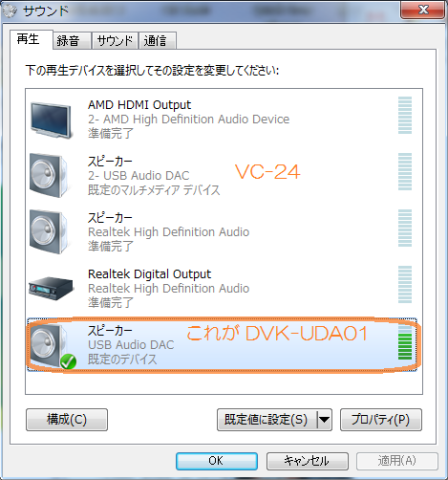Click the 既定値に設定(S) button
The height and width of the screenshot is (480, 448).
(267, 420)
